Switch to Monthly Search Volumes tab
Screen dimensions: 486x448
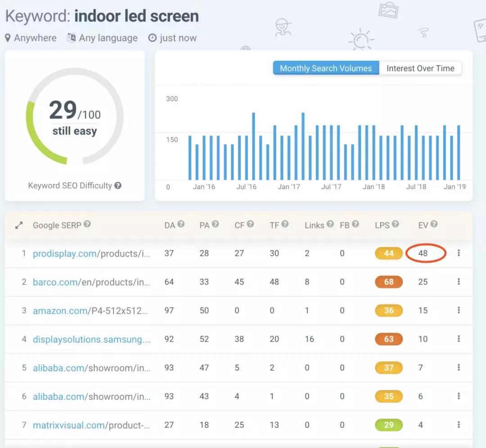tap(326, 68)
